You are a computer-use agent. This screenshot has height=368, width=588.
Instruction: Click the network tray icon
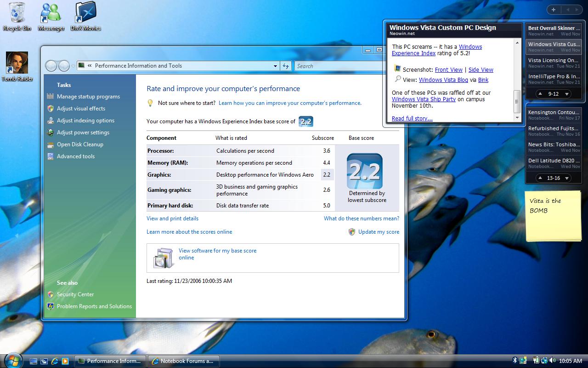coord(544,361)
